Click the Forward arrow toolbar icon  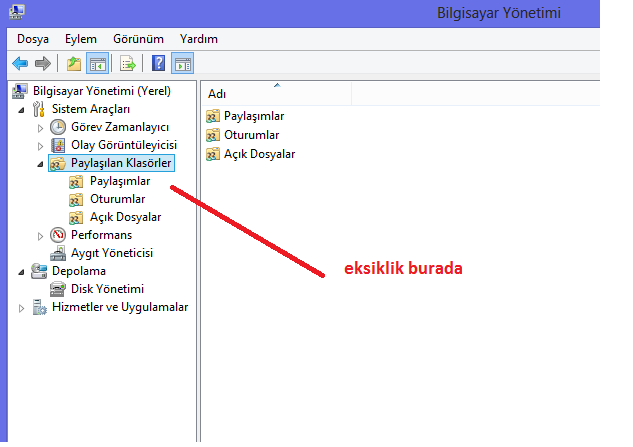click(43, 63)
